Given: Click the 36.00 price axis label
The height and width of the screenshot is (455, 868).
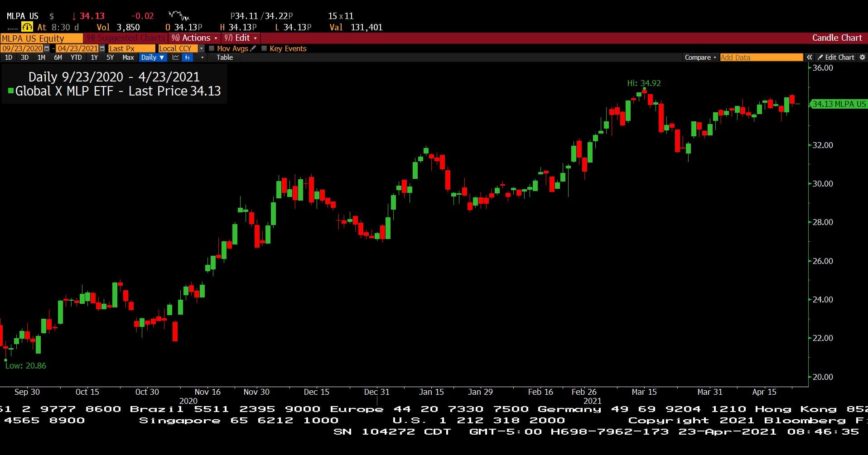Looking at the screenshot, I should (x=823, y=68).
